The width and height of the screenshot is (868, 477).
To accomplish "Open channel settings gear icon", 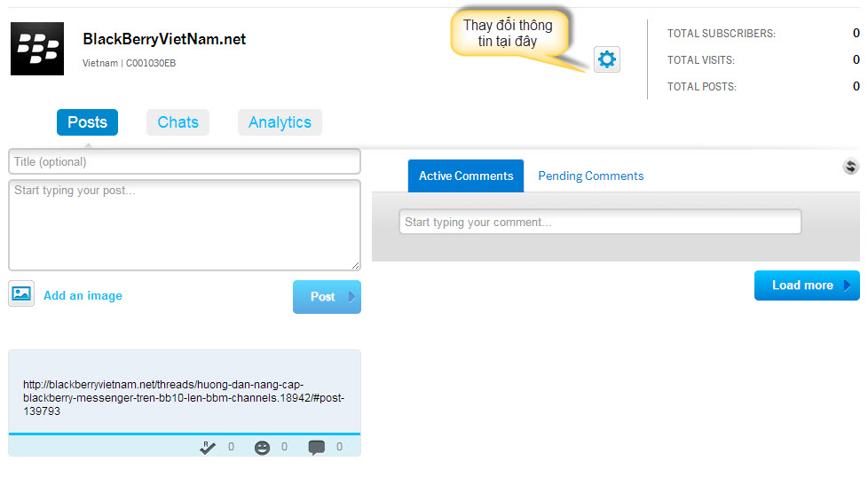I will point(607,59).
